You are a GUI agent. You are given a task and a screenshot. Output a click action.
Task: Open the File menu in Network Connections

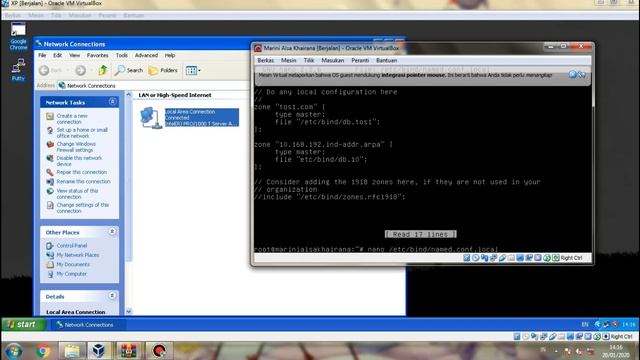coord(42,55)
